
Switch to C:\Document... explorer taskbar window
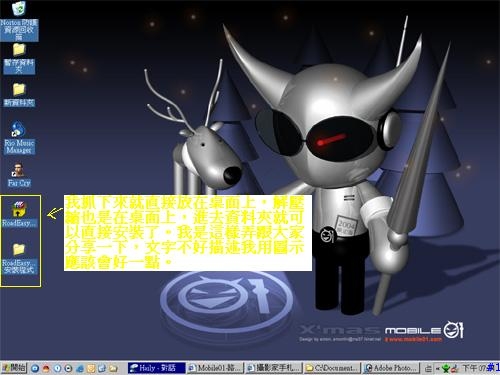click(332, 368)
